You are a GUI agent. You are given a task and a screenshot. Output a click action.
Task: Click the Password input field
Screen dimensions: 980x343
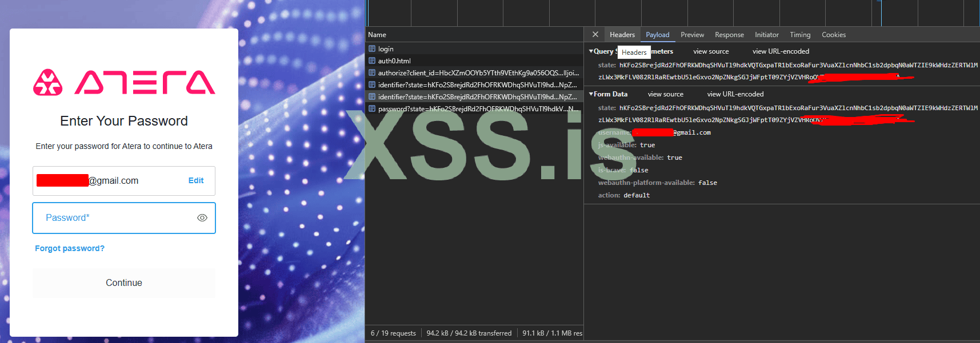124,218
